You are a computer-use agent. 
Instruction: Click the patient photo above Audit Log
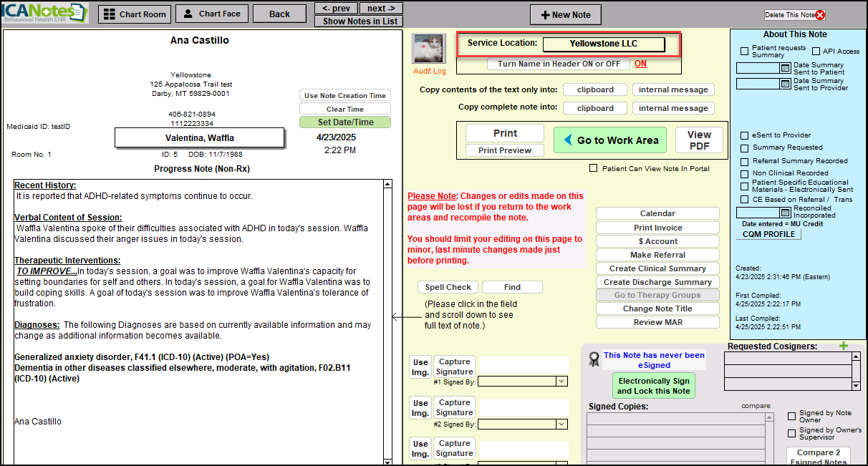pos(429,49)
